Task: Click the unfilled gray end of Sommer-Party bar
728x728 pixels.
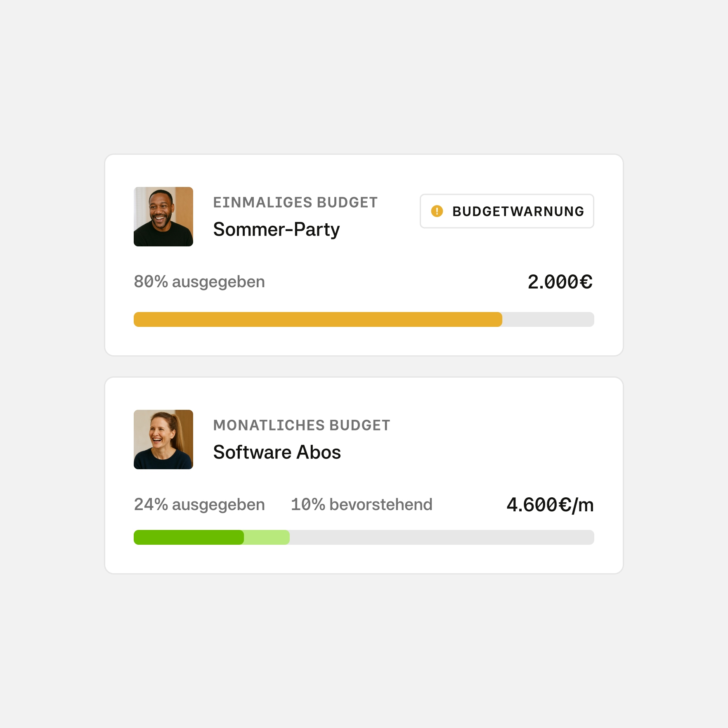Action: [x=548, y=319]
